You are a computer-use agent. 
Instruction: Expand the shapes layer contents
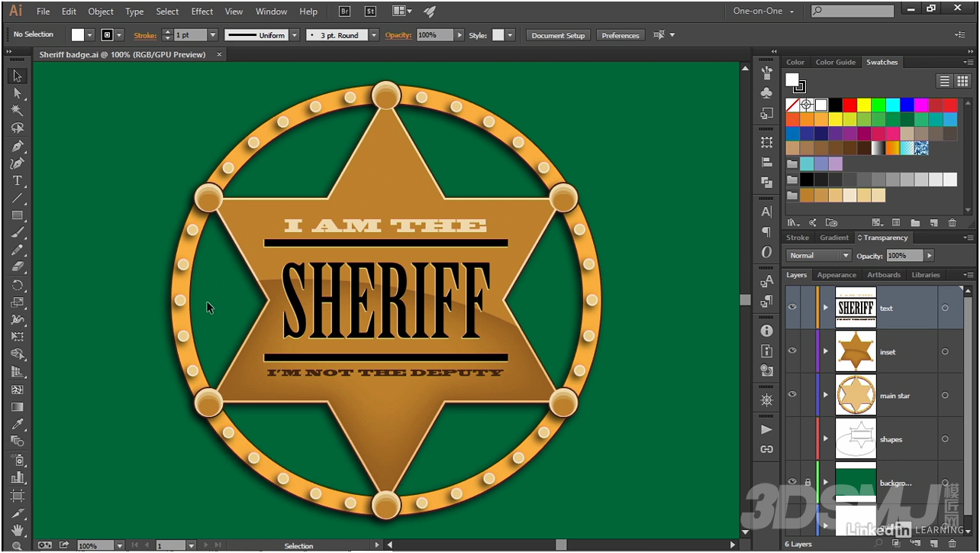826,438
